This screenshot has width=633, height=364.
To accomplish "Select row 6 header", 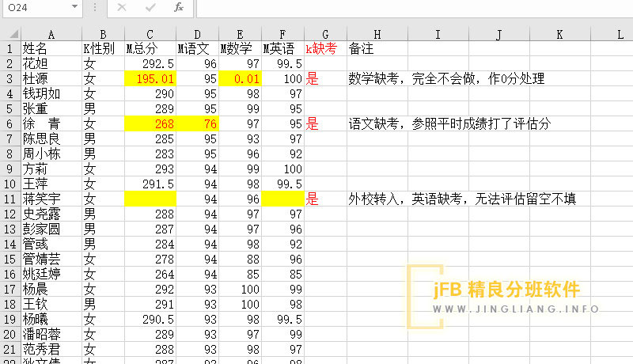I will pos(10,124).
